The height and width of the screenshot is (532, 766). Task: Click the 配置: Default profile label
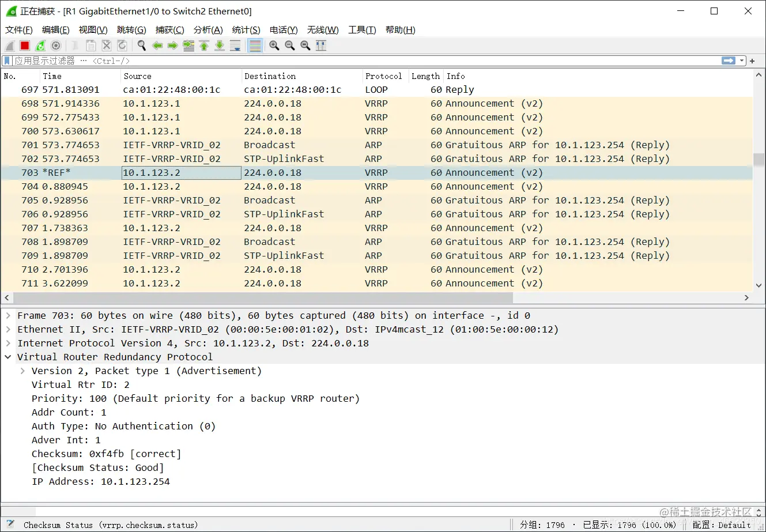click(x=722, y=525)
